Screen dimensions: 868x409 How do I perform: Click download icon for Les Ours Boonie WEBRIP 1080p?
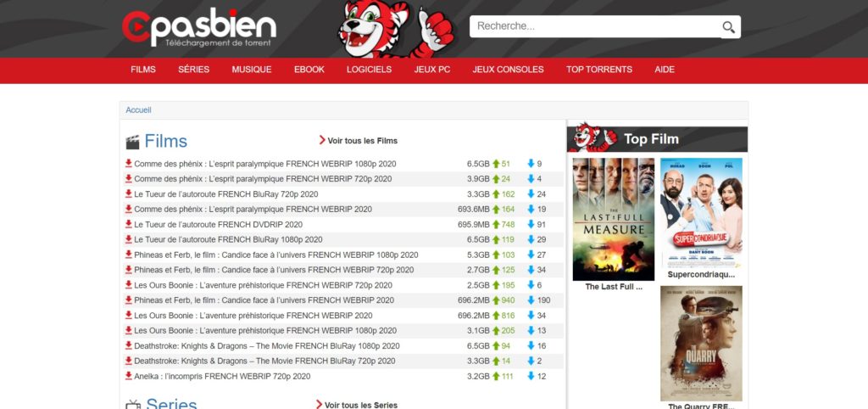tap(129, 330)
